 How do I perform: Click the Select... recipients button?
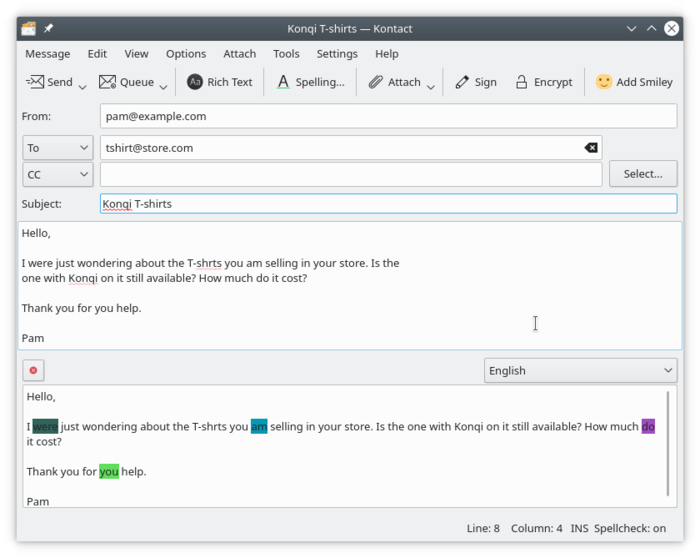tap(643, 174)
